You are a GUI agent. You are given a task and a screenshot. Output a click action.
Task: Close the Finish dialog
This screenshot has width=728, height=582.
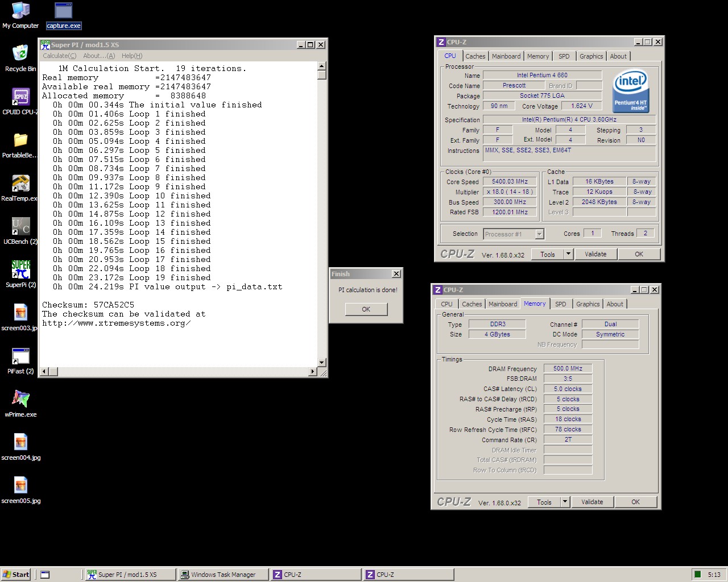(x=396, y=274)
